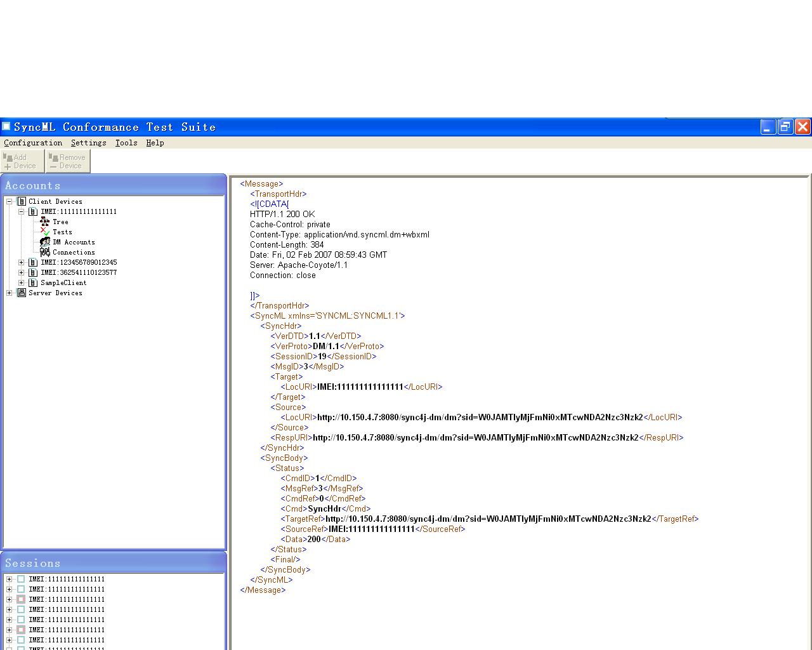Collapse IMEI:111111111111111 node in Accounts tree
812x650 pixels.
tap(21, 211)
